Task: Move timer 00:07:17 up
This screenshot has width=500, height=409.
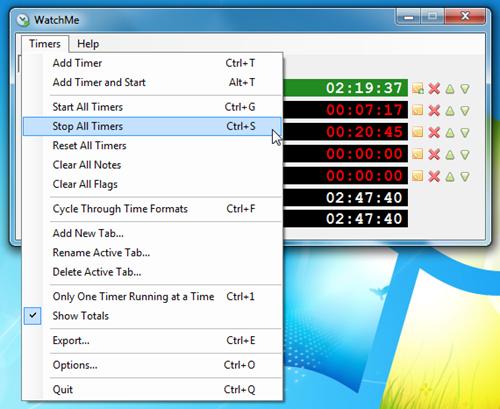Action: click(x=450, y=110)
